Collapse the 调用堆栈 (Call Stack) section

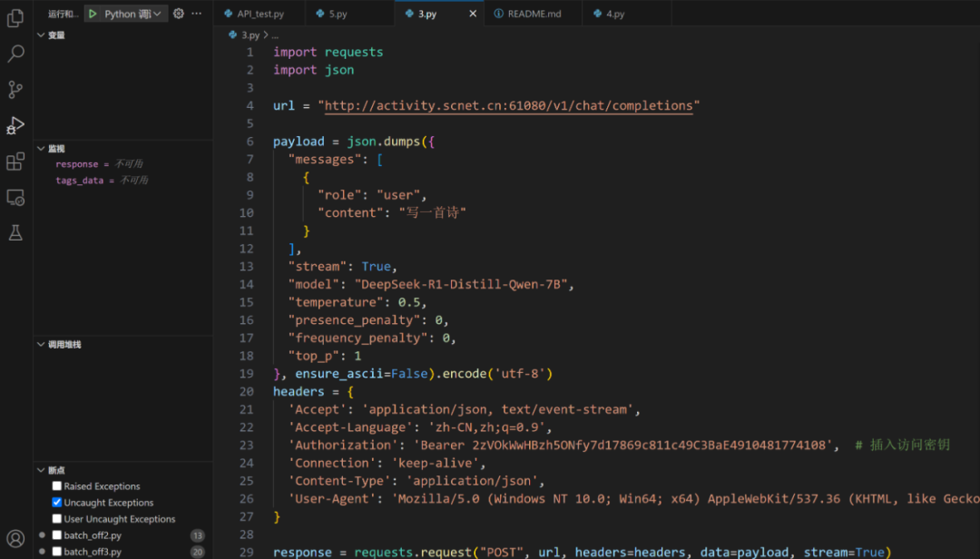tap(42, 345)
